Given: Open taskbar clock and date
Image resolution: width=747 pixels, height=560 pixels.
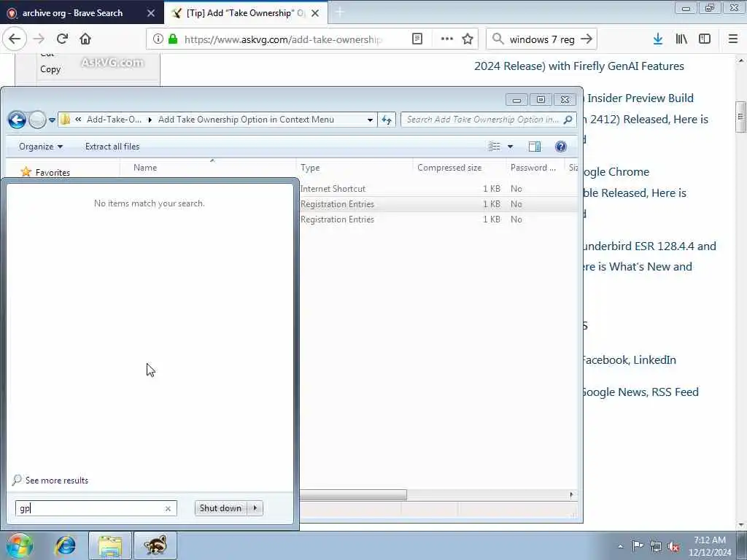Looking at the screenshot, I should pos(709,546).
